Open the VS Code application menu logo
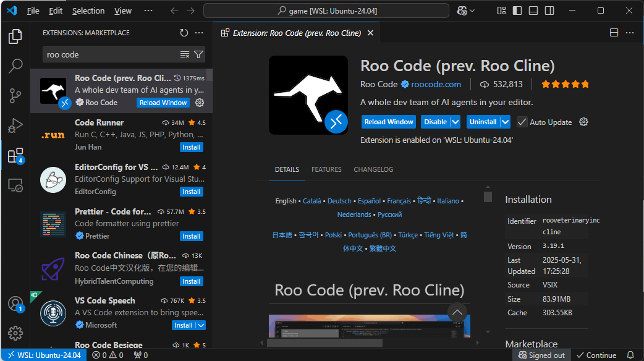The height and width of the screenshot is (361, 644). coord(12,11)
